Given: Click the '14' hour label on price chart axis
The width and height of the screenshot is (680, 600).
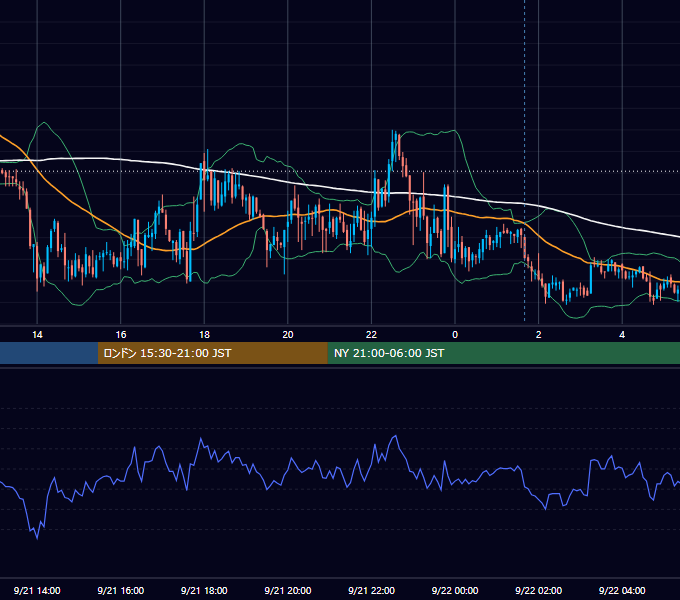Looking at the screenshot, I should (37, 335).
